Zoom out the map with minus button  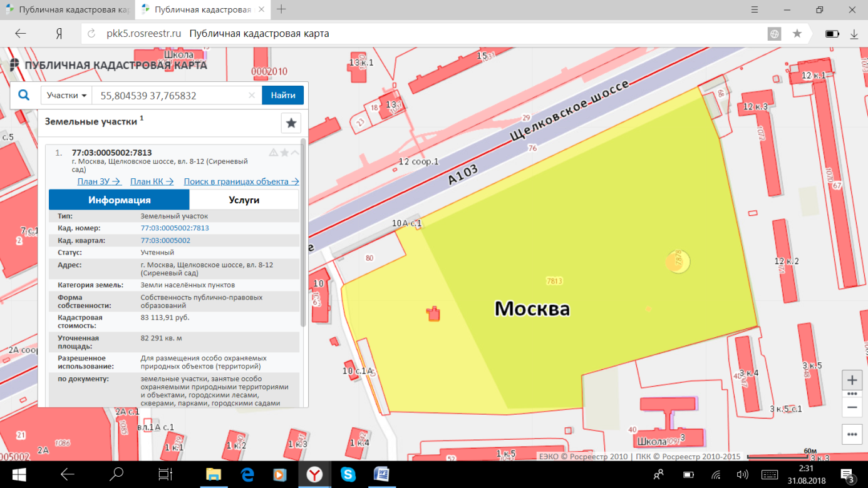click(x=852, y=407)
